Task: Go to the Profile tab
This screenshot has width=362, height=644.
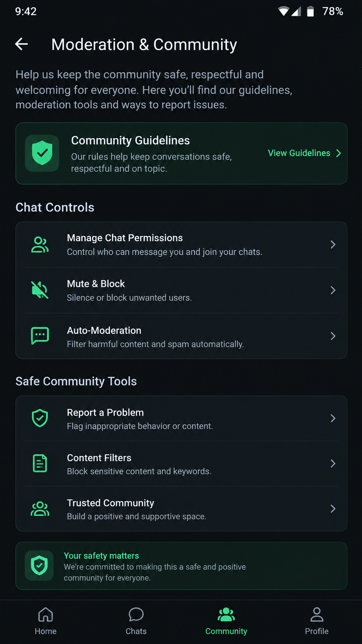Action: point(317,621)
